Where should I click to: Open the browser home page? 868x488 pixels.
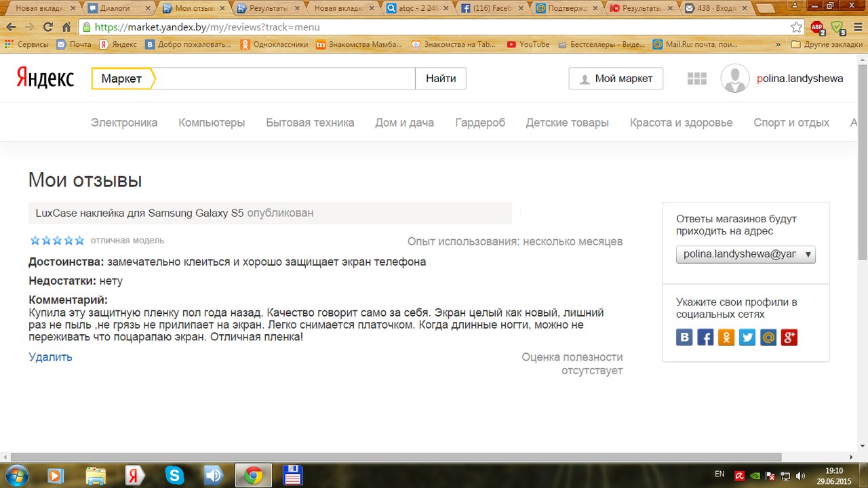pyautogui.click(x=66, y=28)
